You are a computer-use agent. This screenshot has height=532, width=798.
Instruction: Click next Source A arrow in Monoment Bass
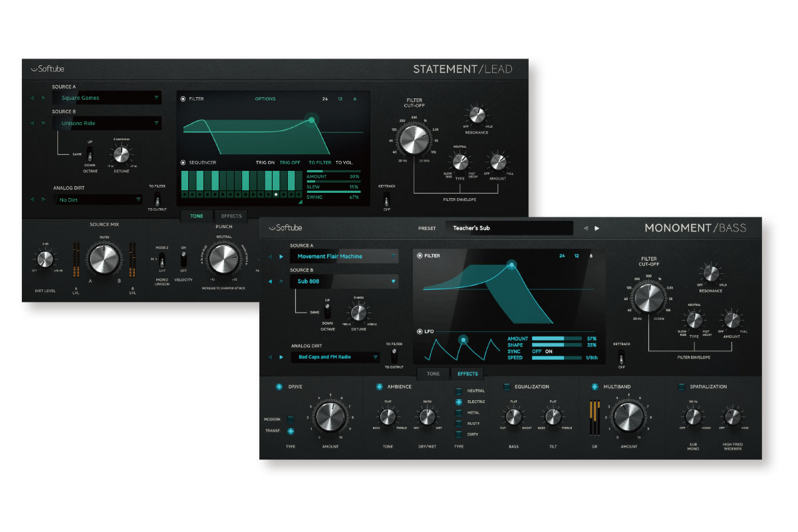(281, 256)
